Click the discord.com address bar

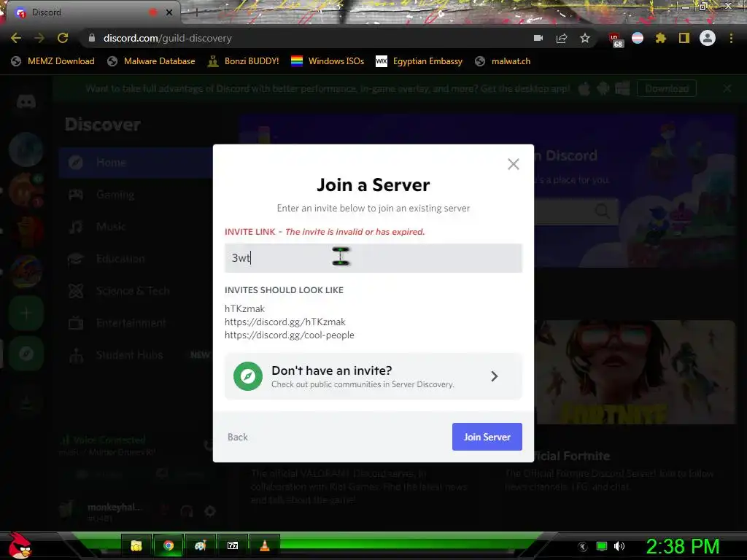coord(305,38)
